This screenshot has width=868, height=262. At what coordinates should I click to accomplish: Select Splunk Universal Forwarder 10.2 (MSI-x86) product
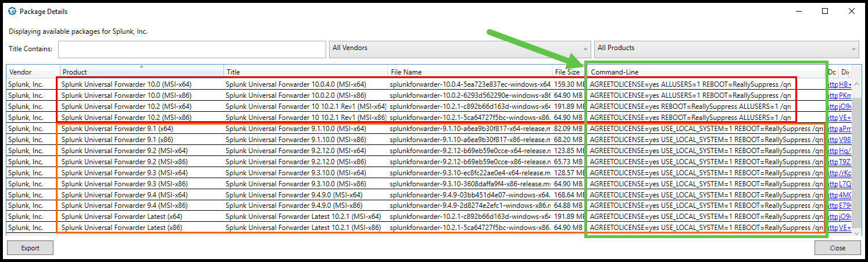[x=126, y=118]
